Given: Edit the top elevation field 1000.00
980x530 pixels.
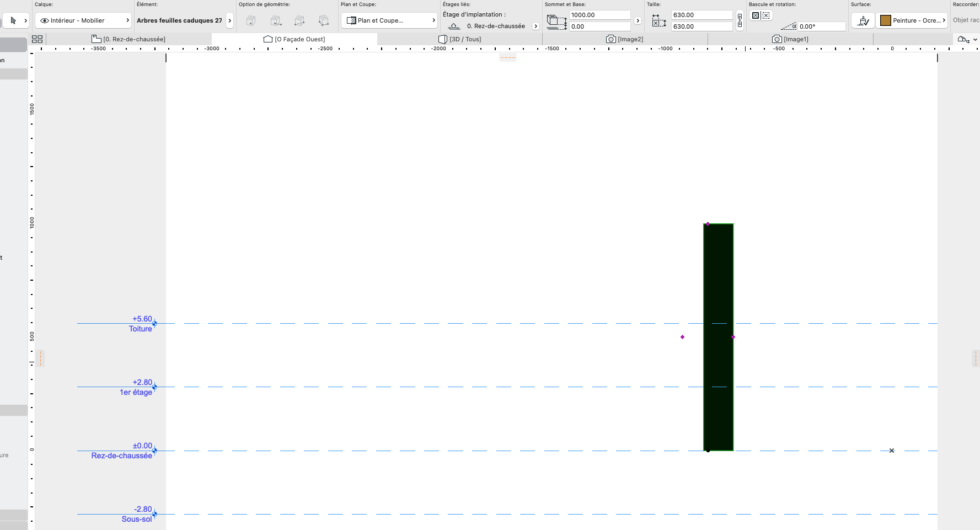Looking at the screenshot, I should pos(600,15).
